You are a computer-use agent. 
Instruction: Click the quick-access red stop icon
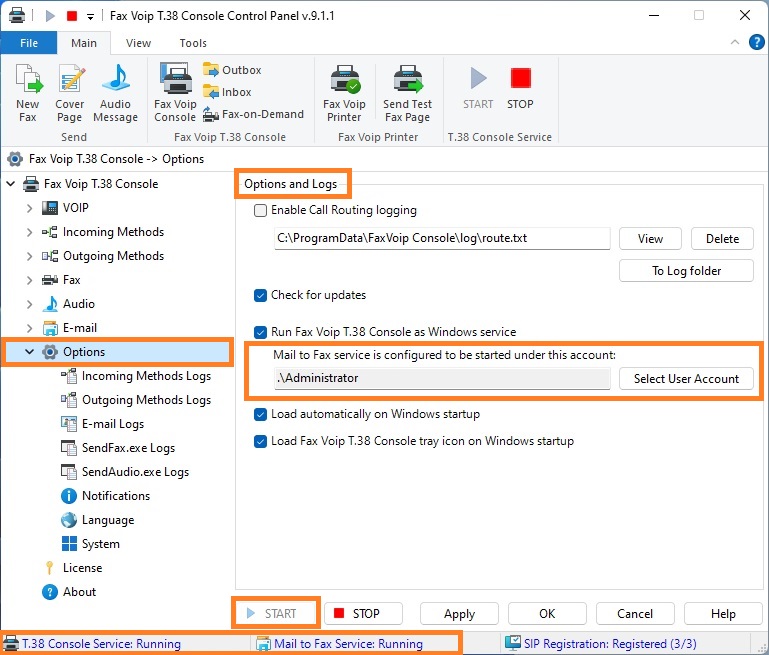click(x=72, y=16)
